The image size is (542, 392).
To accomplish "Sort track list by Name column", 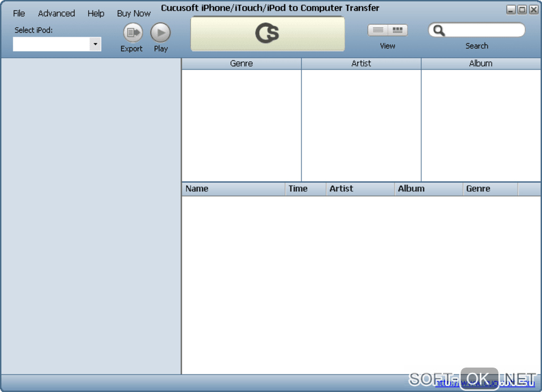I will [233, 189].
